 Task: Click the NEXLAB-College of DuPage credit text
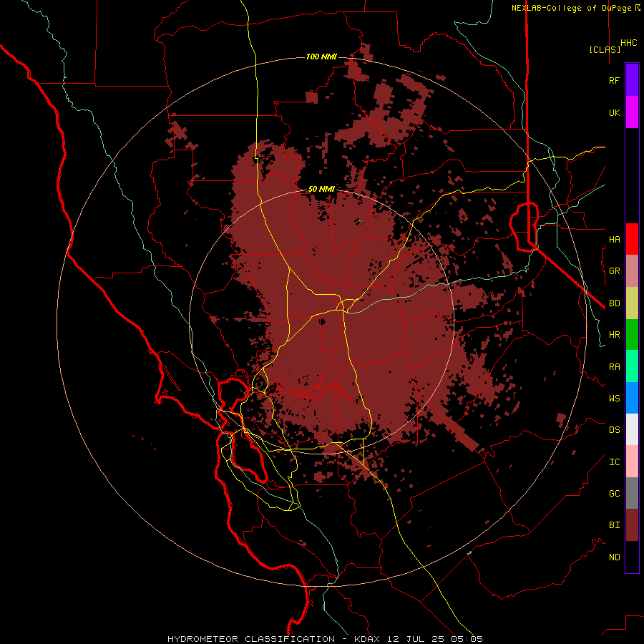572,8
